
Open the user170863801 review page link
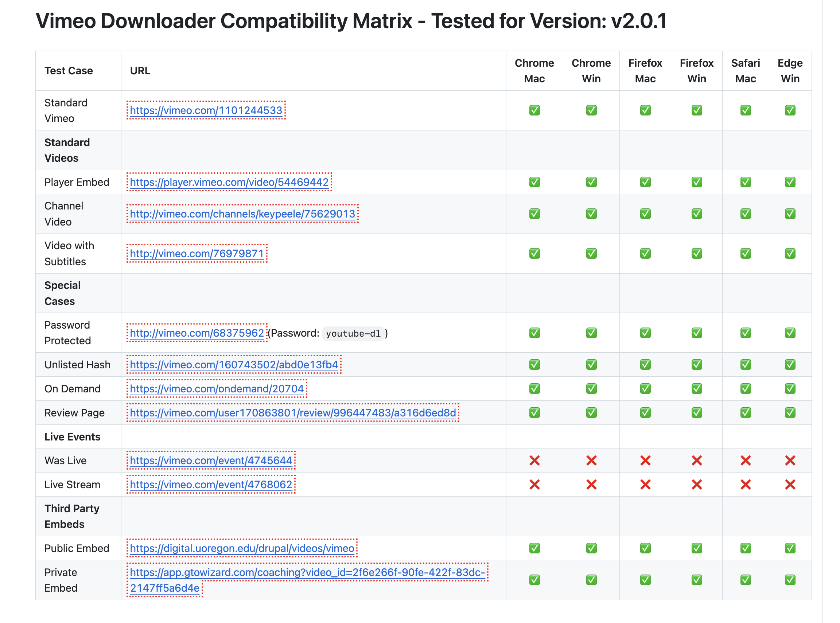pos(293,413)
